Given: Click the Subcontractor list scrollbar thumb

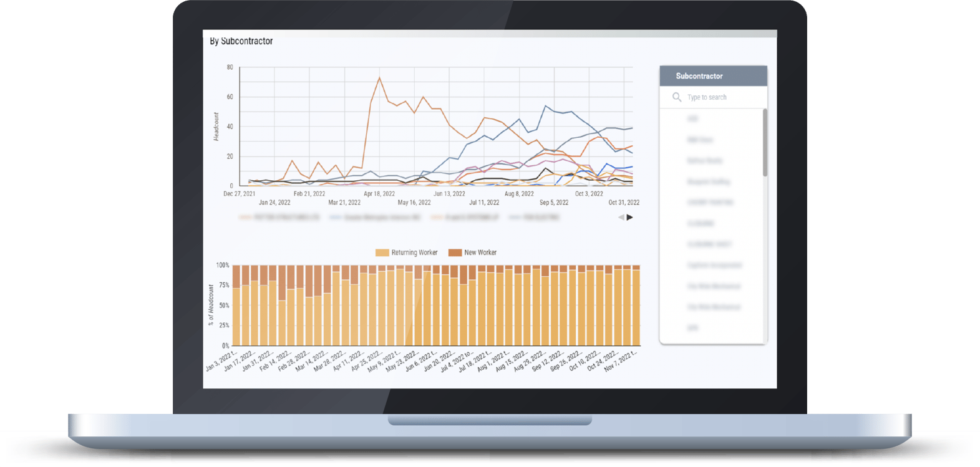Looking at the screenshot, I should coord(765,143).
